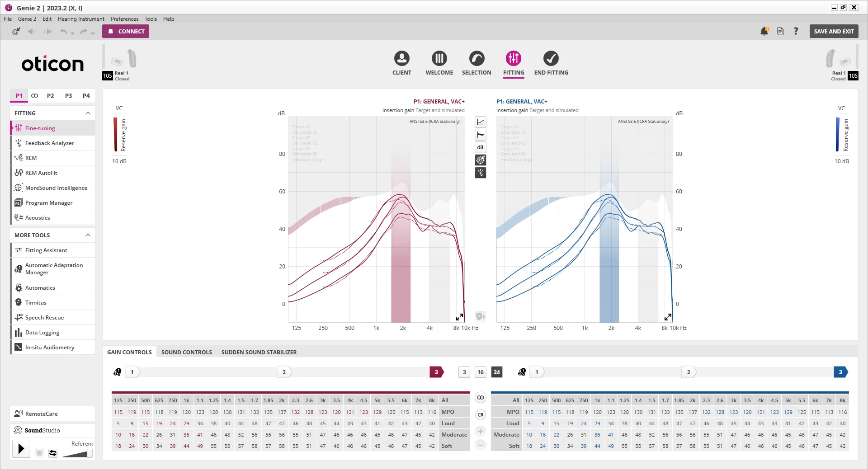Select adaptation step 2 on right slider
The height and width of the screenshot is (470, 868).
tap(689, 372)
